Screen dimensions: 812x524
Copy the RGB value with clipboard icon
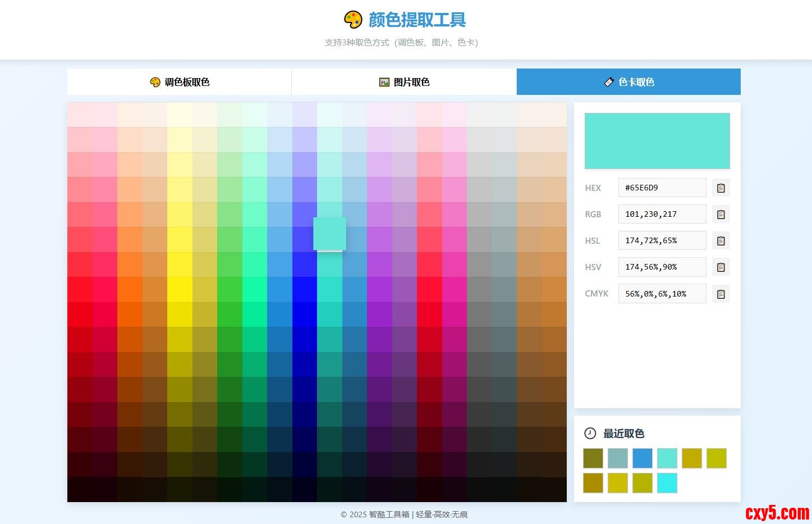point(721,215)
